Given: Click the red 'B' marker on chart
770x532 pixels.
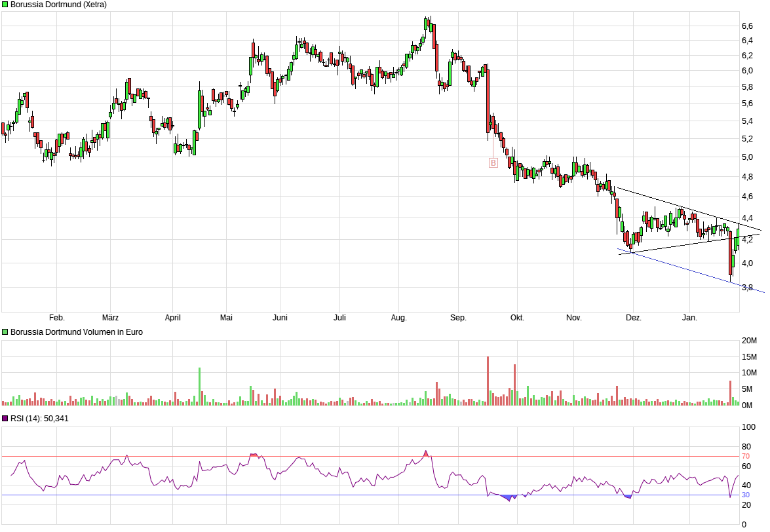Looking at the screenshot, I should click(493, 162).
